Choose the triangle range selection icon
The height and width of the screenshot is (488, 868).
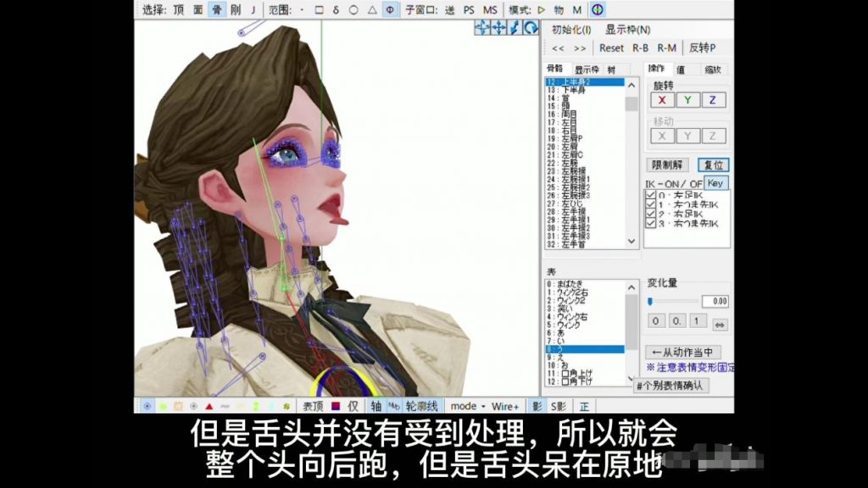pos(372,10)
